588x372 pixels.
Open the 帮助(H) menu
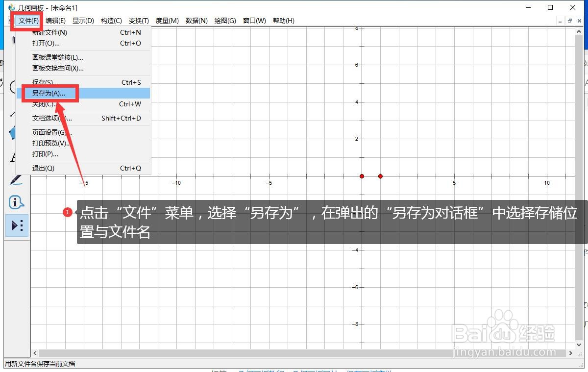[x=283, y=21]
